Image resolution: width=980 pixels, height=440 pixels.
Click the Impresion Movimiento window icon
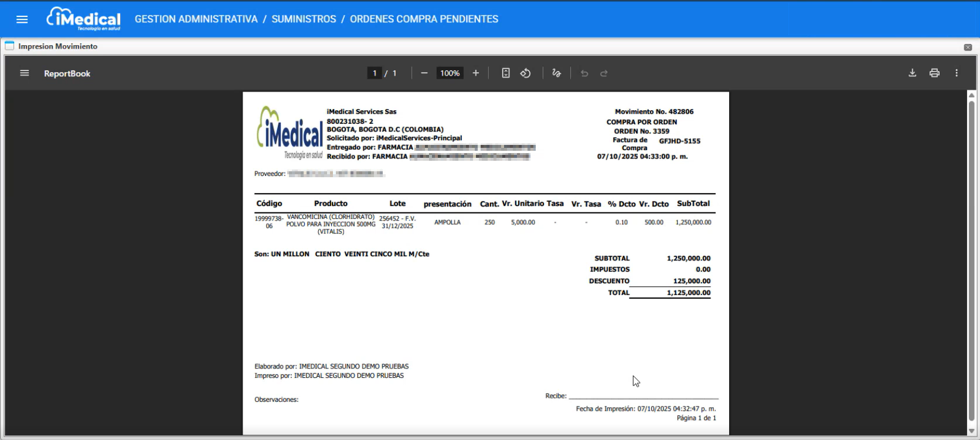click(x=9, y=46)
